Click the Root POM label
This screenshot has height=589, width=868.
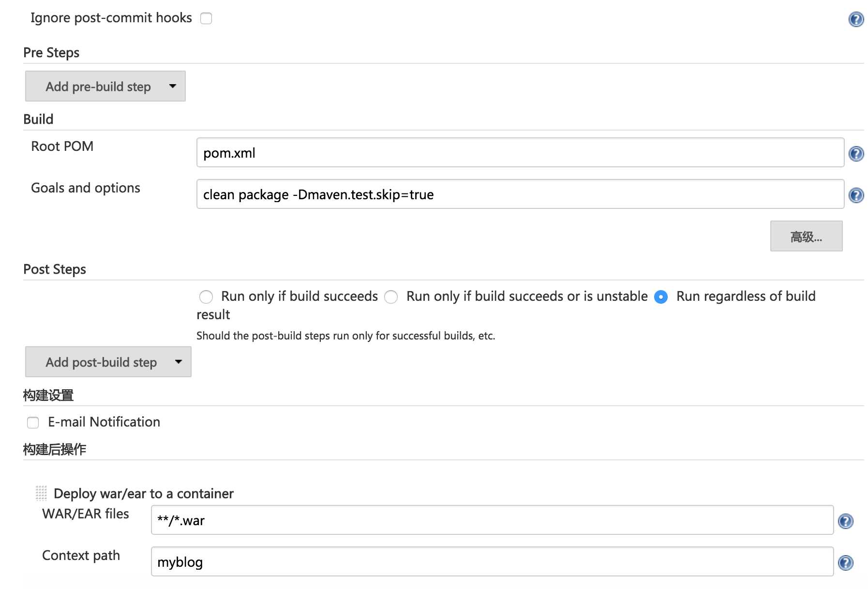[x=62, y=146]
